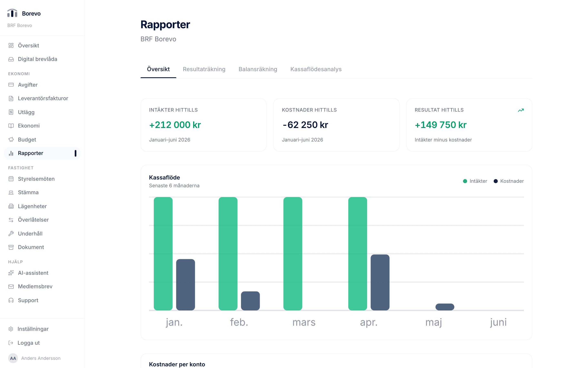Click the trending-up icon in Resultat card

point(521,110)
